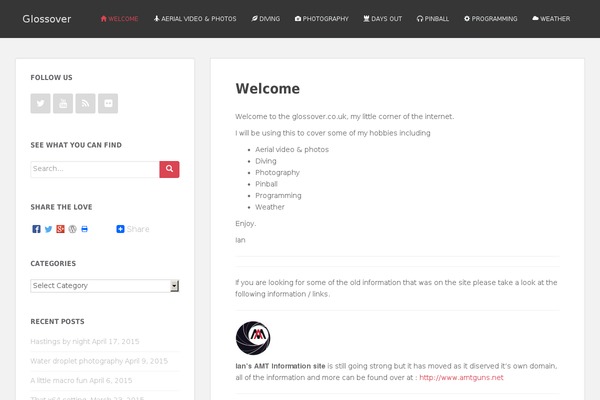Click the Weather list item text
The image size is (600, 400).
[x=270, y=207]
